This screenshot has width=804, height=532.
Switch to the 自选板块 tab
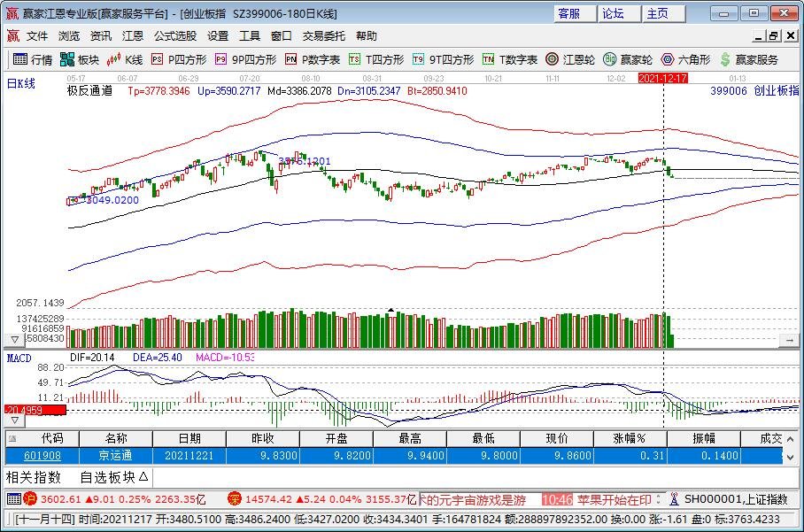pos(113,478)
